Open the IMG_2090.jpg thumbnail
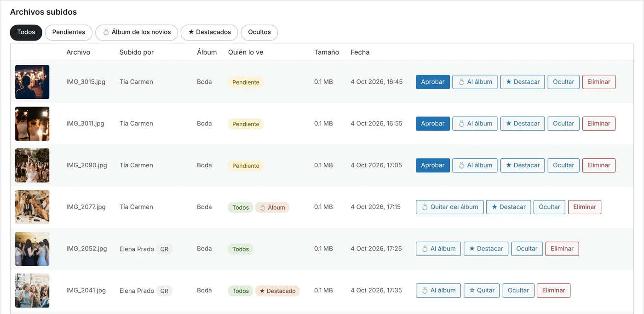644x314 pixels. [x=32, y=166]
